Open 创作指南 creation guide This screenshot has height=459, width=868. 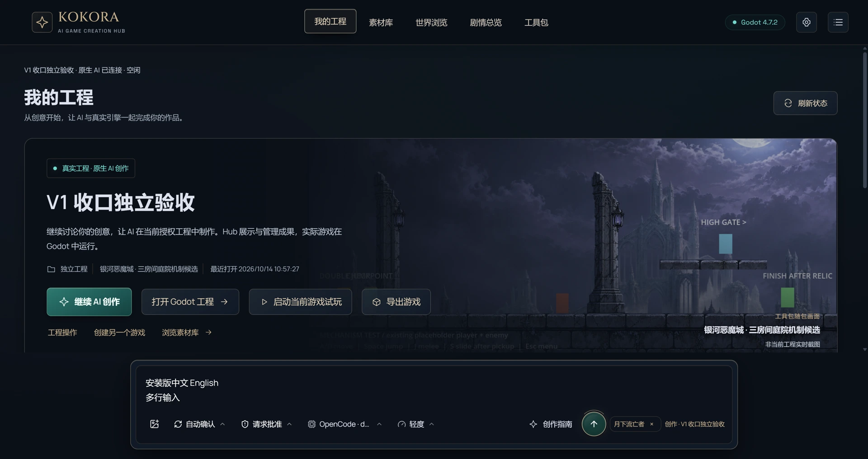coord(550,424)
